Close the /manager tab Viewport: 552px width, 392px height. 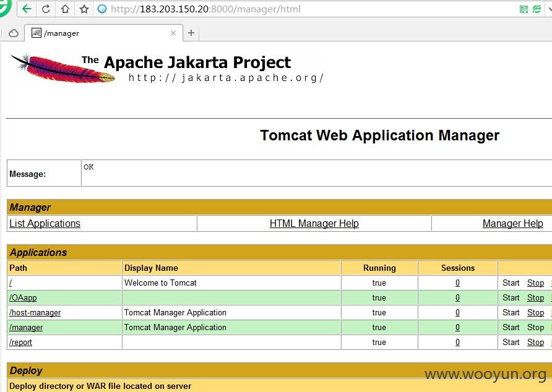pyautogui.click(x=173, y=33)
